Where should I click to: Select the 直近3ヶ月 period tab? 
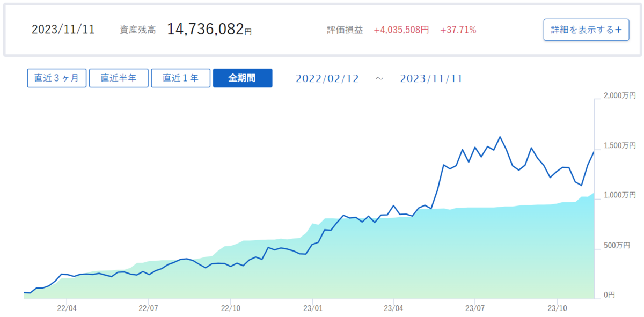point(57,78)
